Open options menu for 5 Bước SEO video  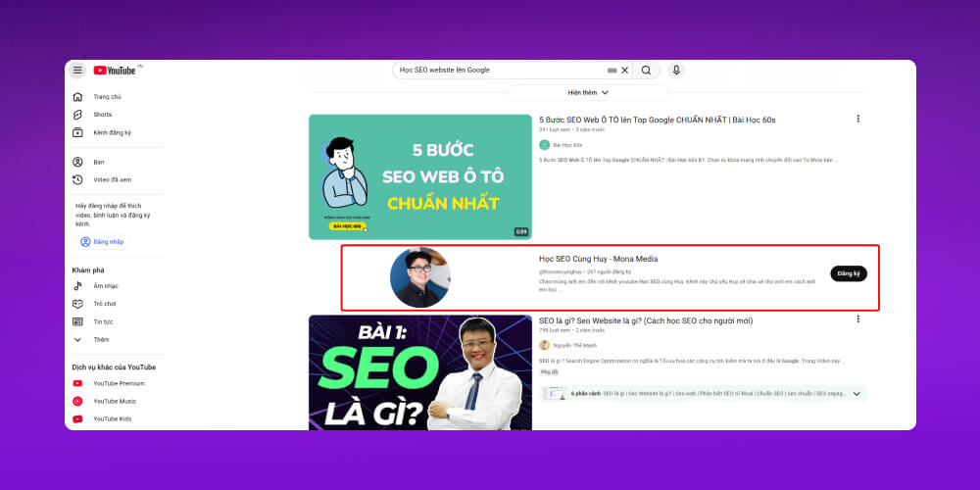(857, 119)
